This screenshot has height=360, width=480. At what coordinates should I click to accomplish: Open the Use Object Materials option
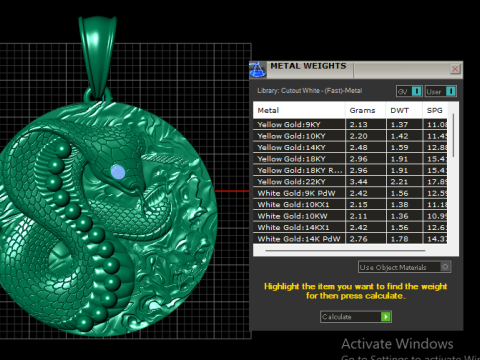coord(404,267)
